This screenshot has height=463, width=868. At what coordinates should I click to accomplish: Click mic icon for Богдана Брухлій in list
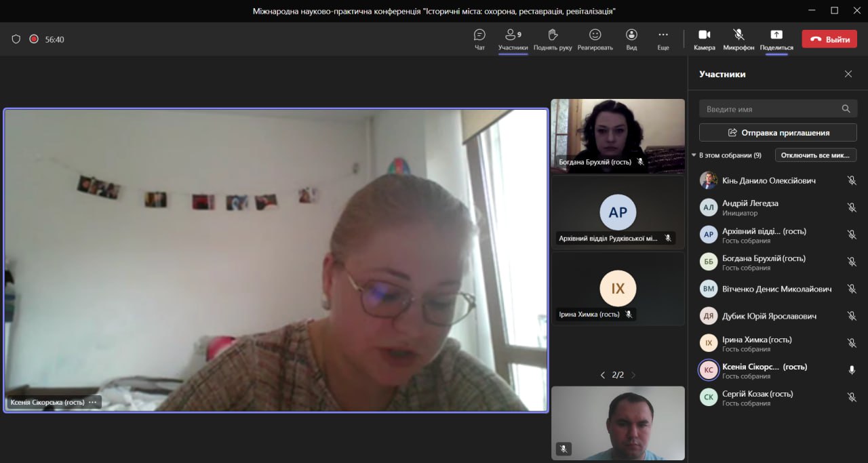[852, 262]
